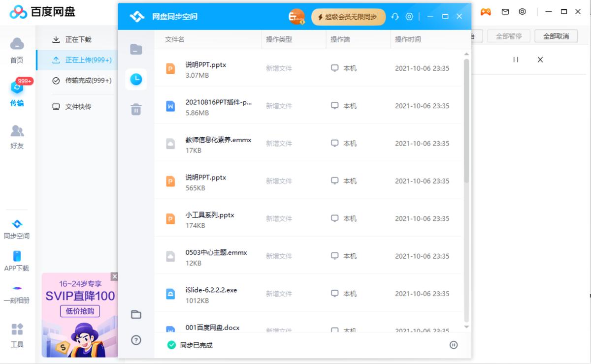
Task: Open the deleted files trash icon
Action: click(x=136, y=109)
